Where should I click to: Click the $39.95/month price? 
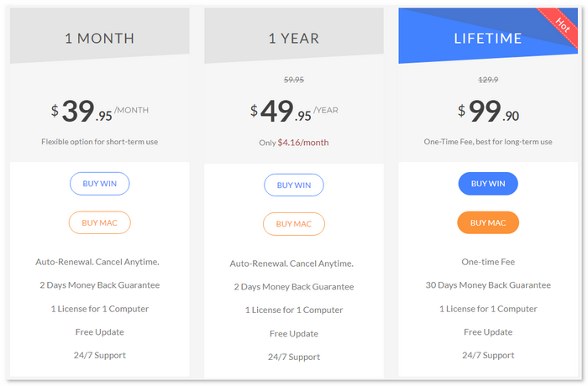coord(99,112)
